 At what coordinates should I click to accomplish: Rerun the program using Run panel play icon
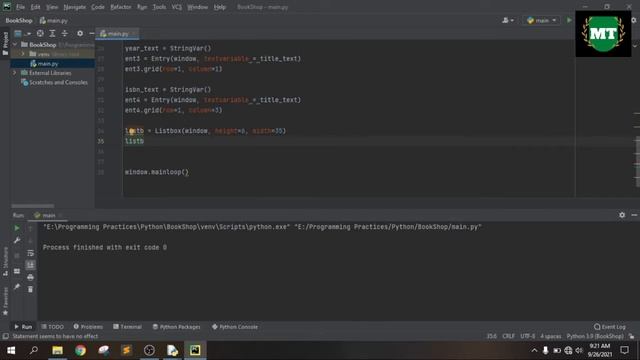click(17, 228)
